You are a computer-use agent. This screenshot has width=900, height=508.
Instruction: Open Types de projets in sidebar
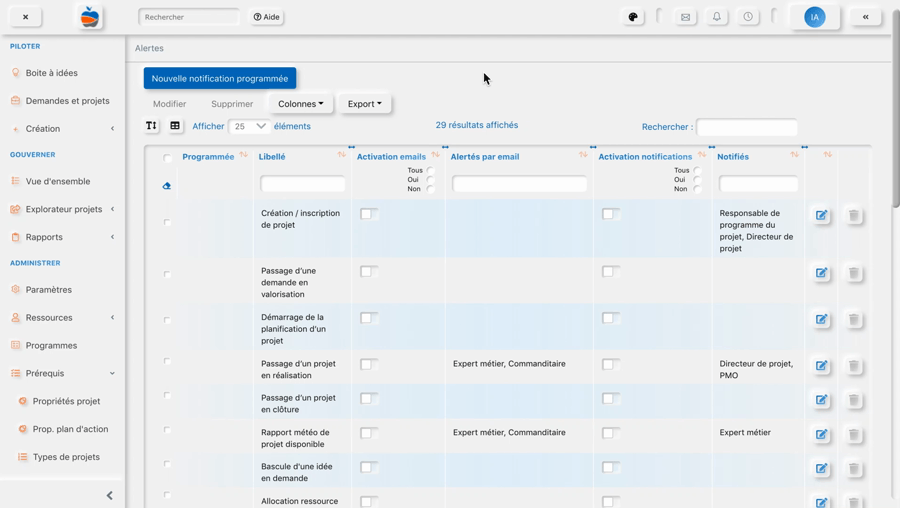click(66, 457)
